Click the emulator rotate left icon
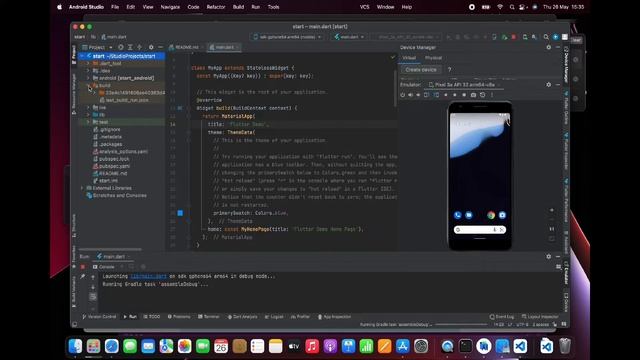This screenshot has width=640, height=360. pos(427,95)
